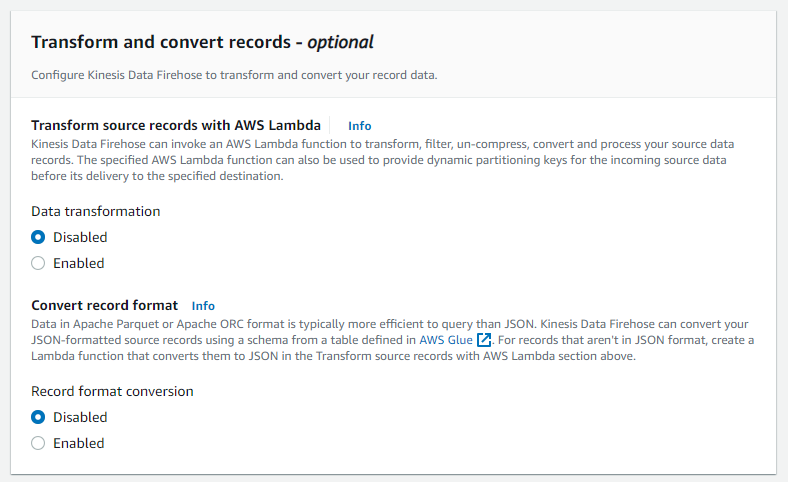The width and height of the screenshot is (788, 482).
Task: Select Enabled under Record format conversion
Action: pos(38,443)
